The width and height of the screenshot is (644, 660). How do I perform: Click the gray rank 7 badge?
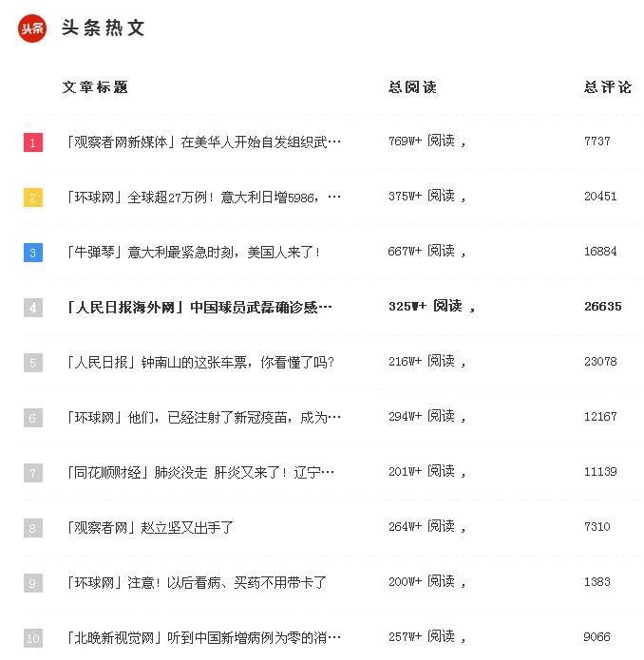click(x=33, y=473)
